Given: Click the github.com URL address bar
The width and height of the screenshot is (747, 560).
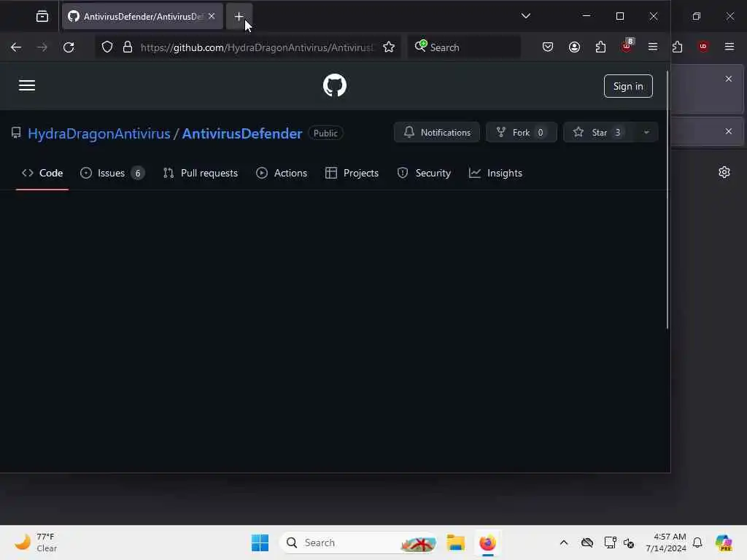Looking at the screenshot, I should tap(256, 47).
